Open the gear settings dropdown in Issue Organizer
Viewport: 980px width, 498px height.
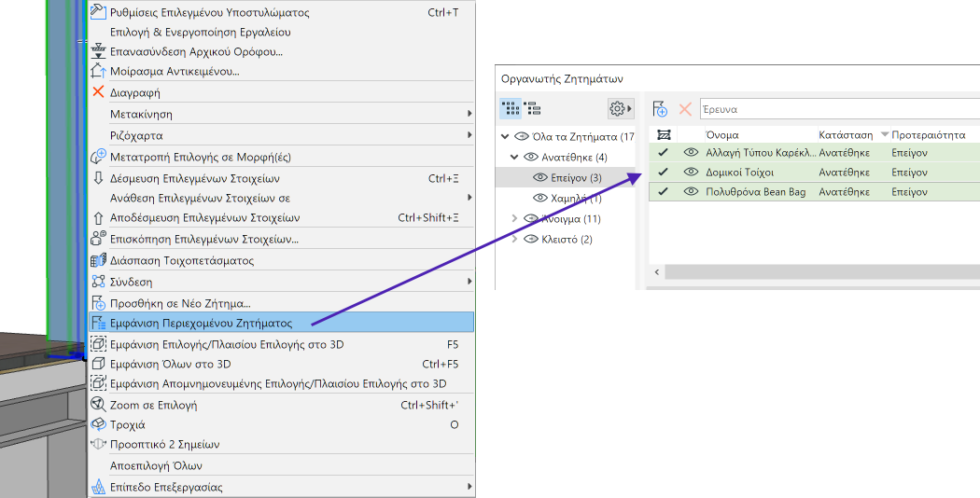[621, 109]
